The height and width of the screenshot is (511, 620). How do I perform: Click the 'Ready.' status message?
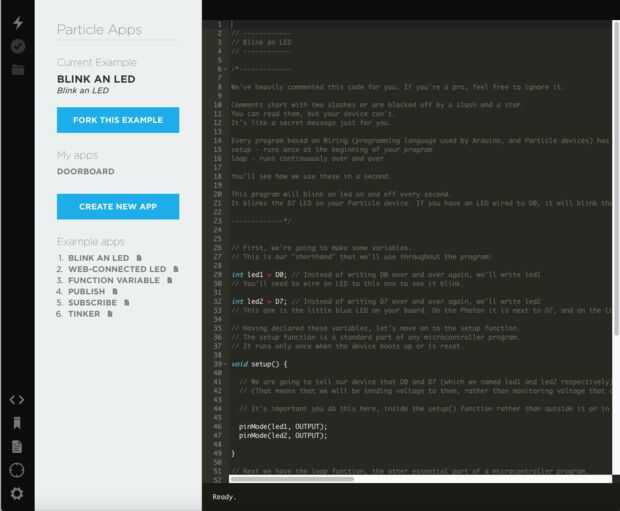click(224, 497)
